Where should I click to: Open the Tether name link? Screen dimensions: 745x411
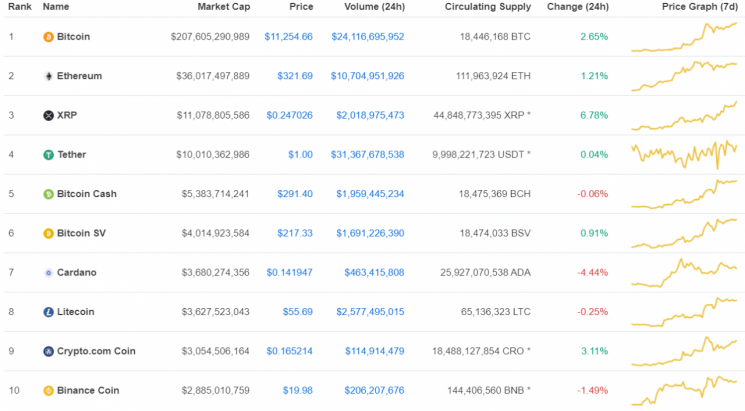pyautogui.click(x=72, y=155)
